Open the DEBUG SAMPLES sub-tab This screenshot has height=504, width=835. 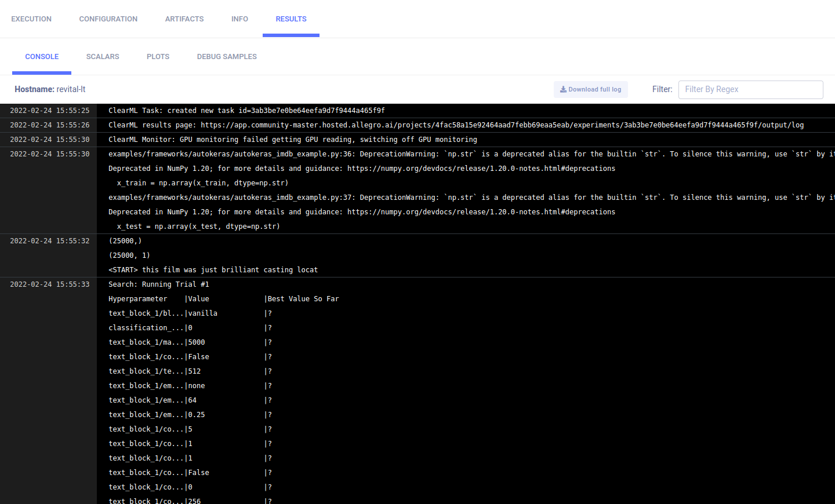pyautogui.click(x=227, y=57)
